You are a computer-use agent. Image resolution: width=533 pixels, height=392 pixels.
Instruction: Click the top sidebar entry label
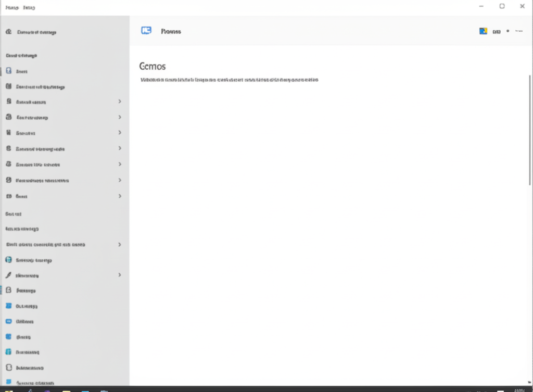(x=37, y=32)
